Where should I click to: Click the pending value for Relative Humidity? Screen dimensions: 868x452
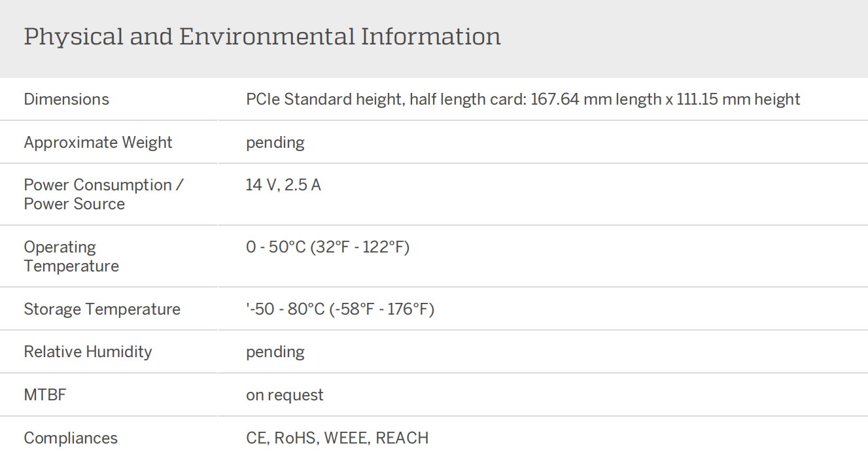click(275, 352)
